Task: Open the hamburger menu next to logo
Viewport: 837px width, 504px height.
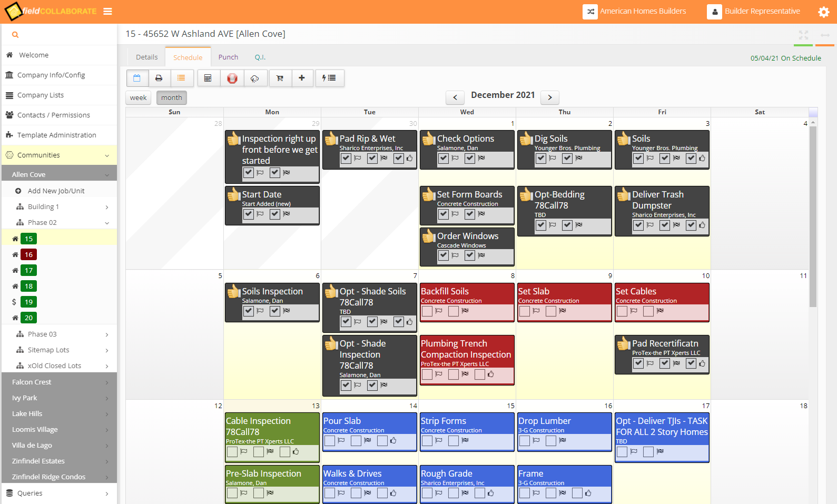Action: click(107, 12)
